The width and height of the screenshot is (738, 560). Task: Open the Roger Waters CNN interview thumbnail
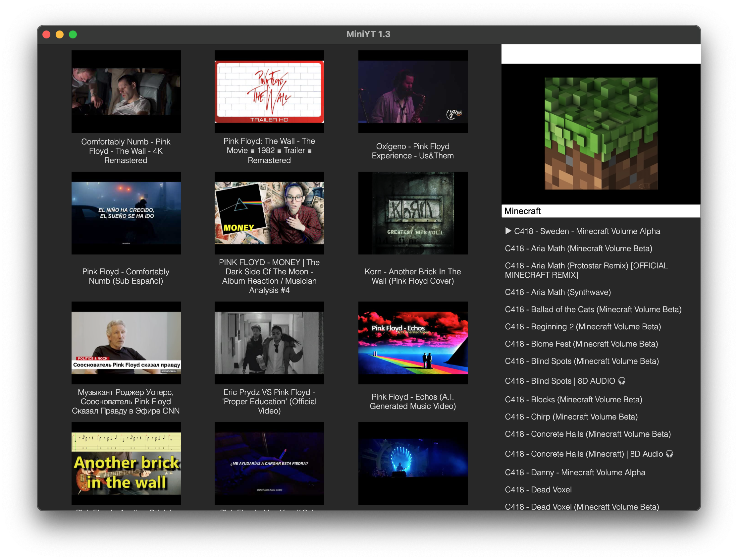coord(126,343)
